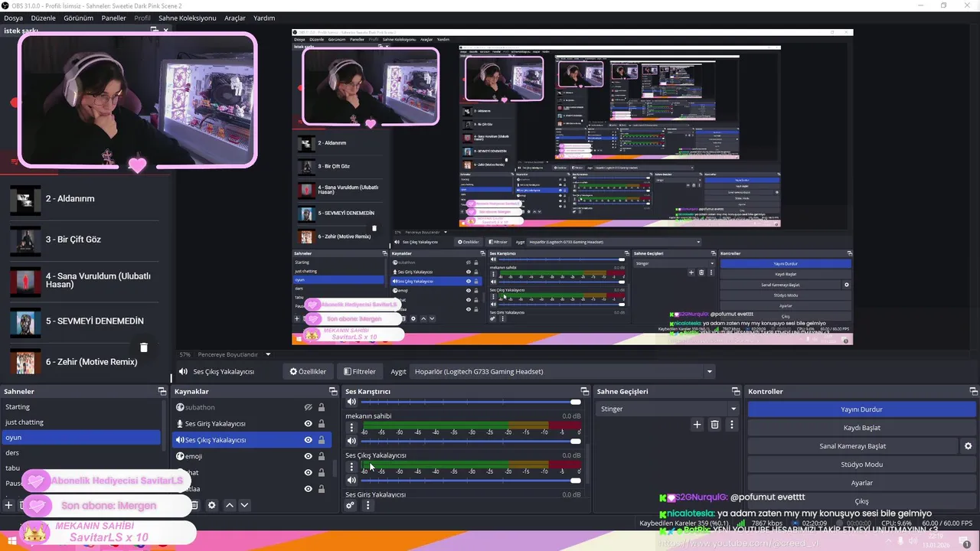
Task: Show the hidden subathon source
Action: (x=308, y=408)
